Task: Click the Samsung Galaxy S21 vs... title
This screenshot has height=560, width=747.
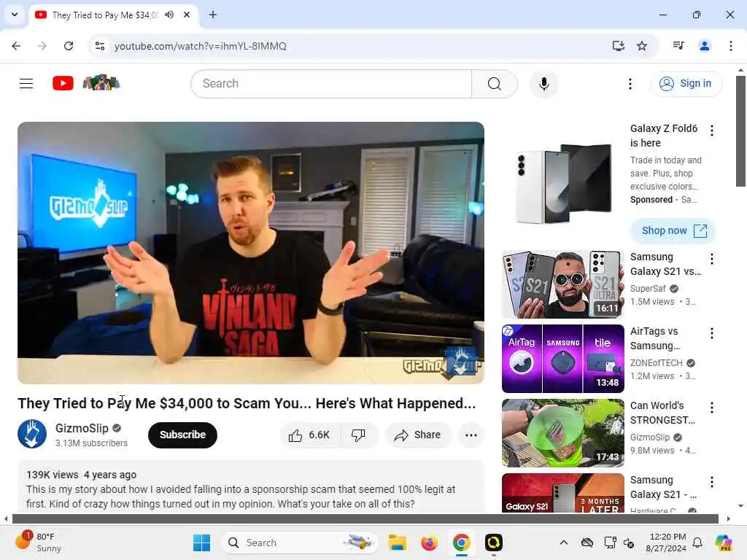Action: [665, 264]
